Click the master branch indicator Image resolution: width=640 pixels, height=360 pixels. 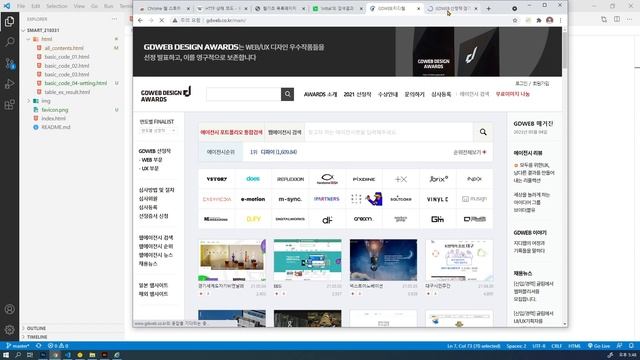pos(18,346)
